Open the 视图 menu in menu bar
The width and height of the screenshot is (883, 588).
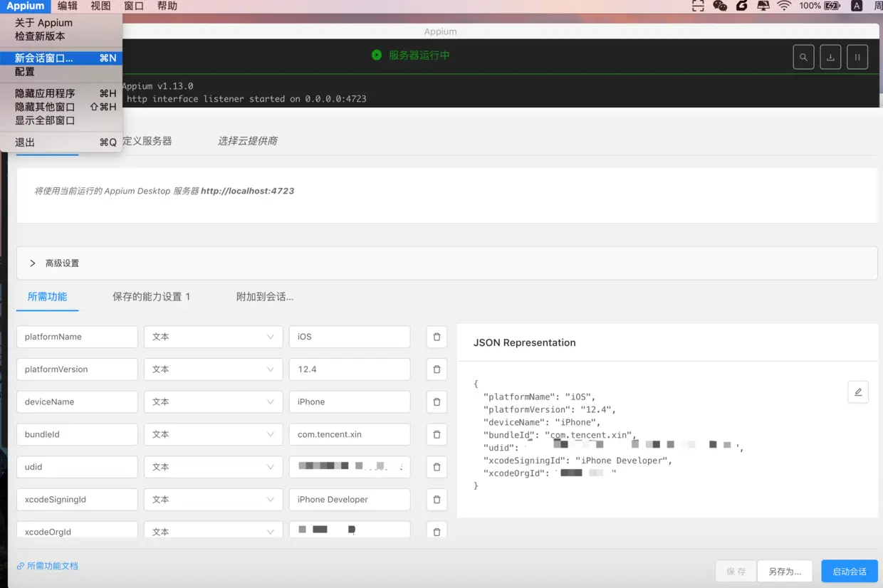pos(100,6)
